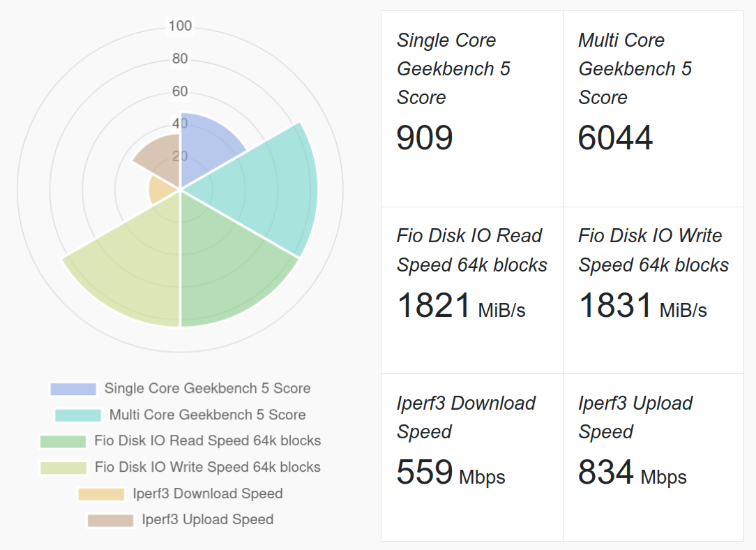Toggle Fio Disk IO Read Speed legend text
The image size is (756, 550).
tap(207, 441)
